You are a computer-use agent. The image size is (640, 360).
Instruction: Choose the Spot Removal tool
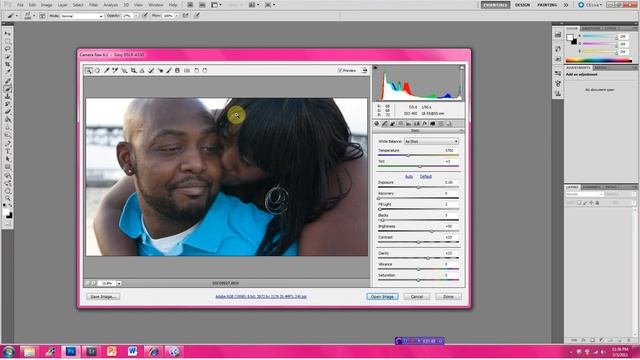click(x=151, y=70)
